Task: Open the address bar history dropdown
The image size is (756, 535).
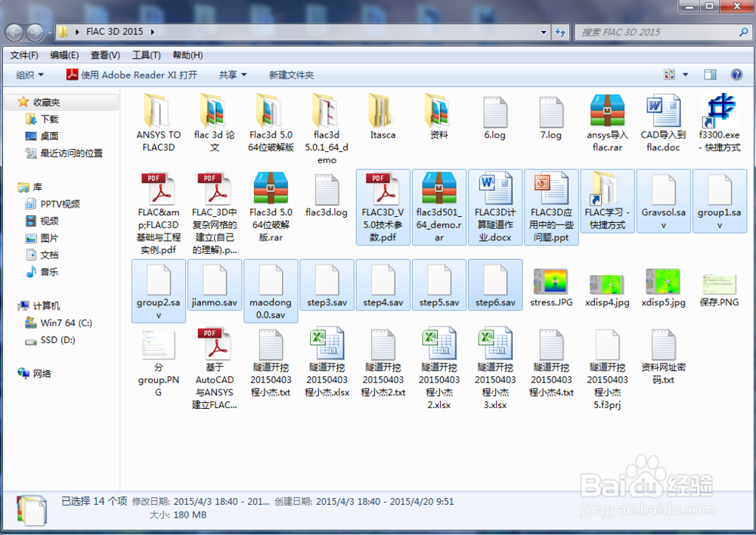Action: coord(544,32)
